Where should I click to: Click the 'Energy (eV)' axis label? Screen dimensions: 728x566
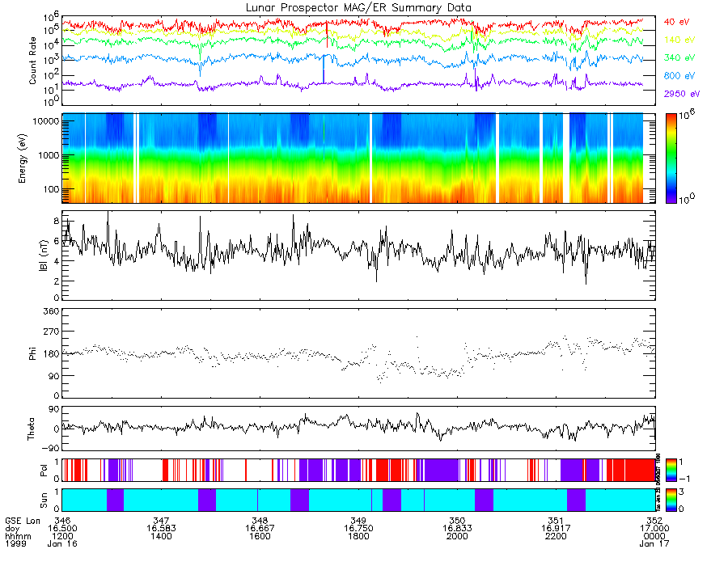click(22, 158)
